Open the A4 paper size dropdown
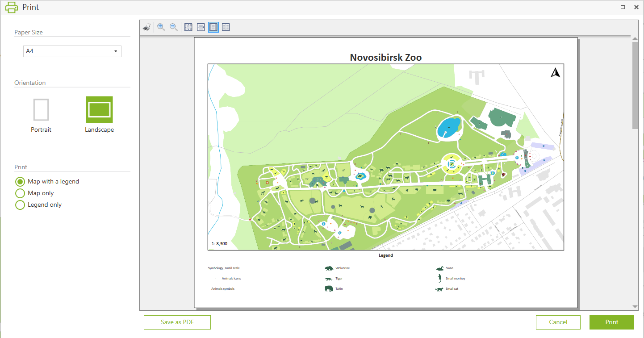 point(72,51)
